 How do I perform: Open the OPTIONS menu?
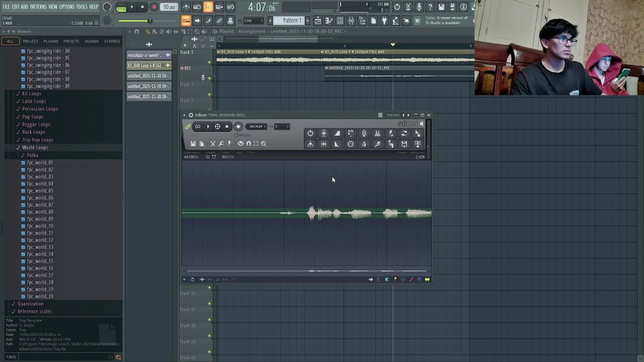pos(67,7)
